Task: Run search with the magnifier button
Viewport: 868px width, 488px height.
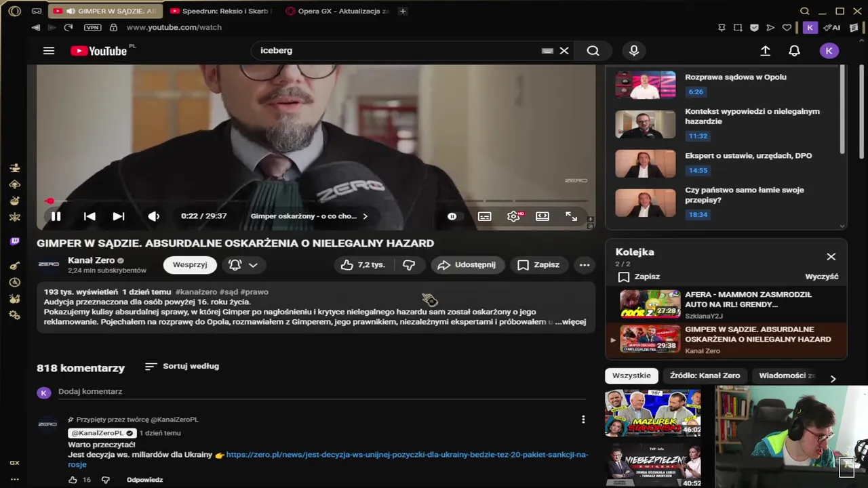Action: point(593,51)
